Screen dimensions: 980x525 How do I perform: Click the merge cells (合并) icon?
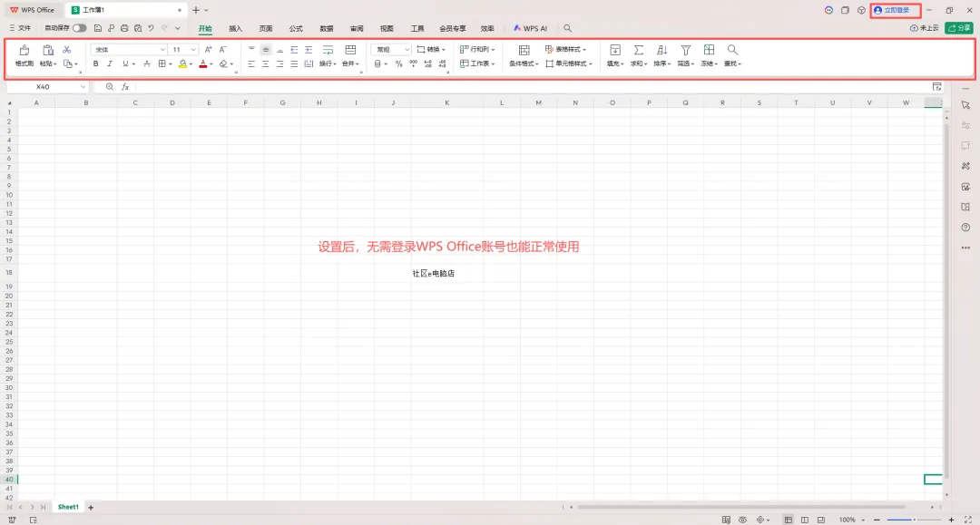tap(350, 50)
